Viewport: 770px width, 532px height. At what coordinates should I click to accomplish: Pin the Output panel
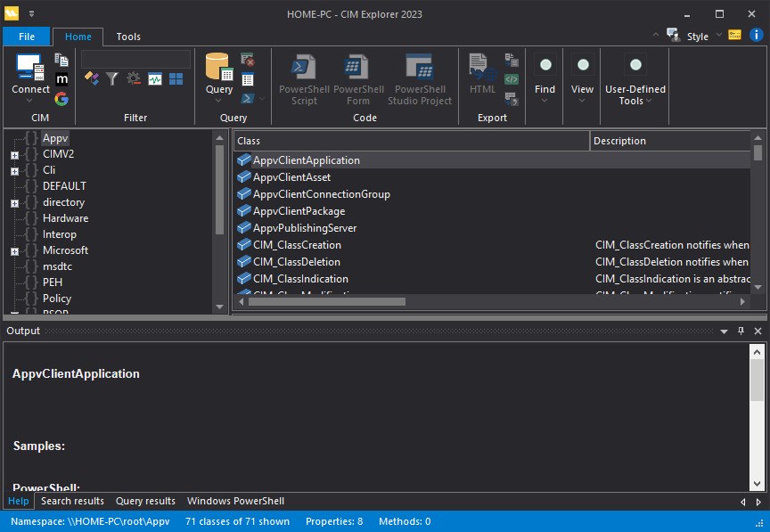coord(740,331)
